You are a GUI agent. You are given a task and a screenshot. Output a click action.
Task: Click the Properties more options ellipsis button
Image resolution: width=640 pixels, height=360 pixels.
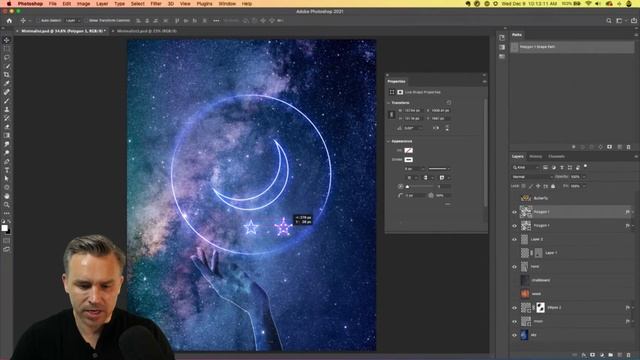(448, 204)
